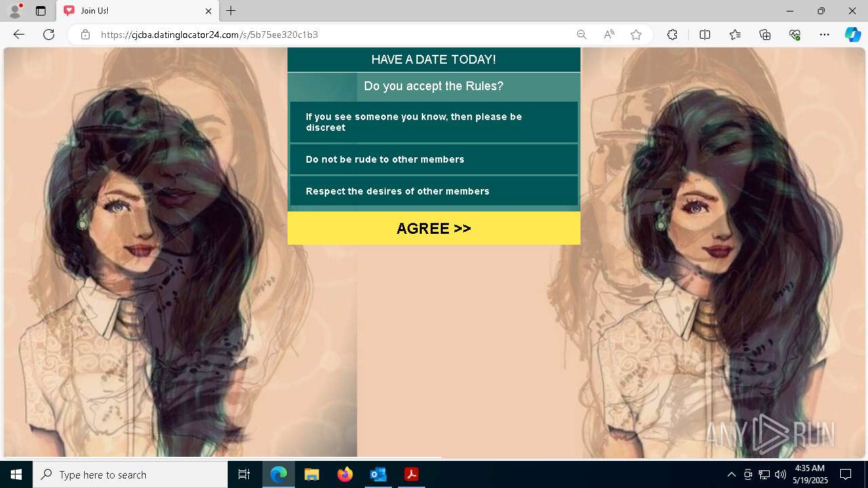This screenshot has height=488, width=868.
Task: Select 'Respect the desires of other members'
Action: click(434, 191)
